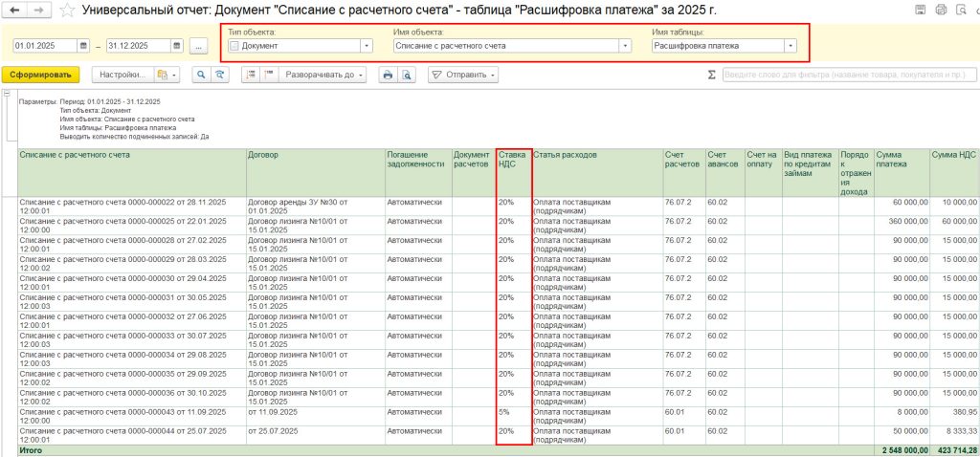Viewport: 980px width, 457px height.
Task: Click the magnifier Find icon in toolbar
Action: click(x=201, y=75)
